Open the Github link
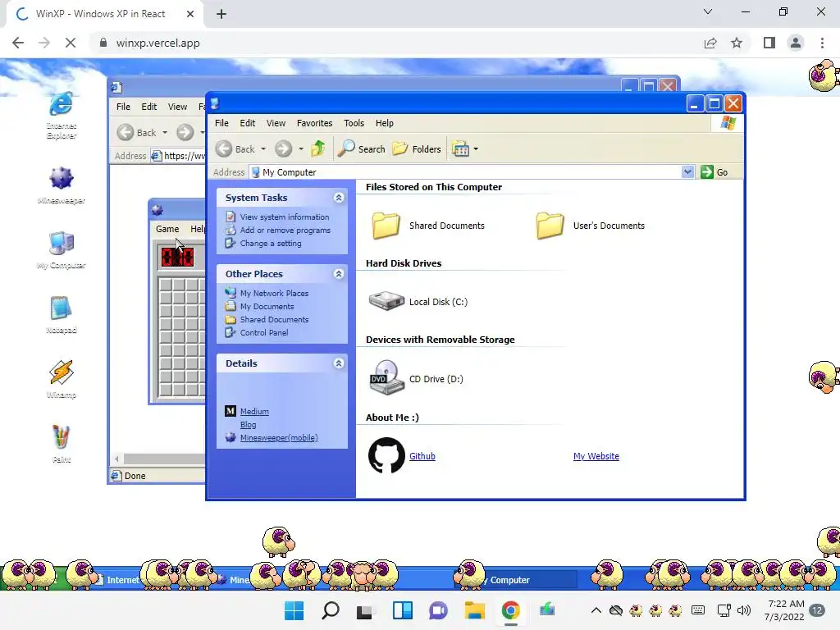This screenshot has width=840, height=630. click(x=422, y=456)
